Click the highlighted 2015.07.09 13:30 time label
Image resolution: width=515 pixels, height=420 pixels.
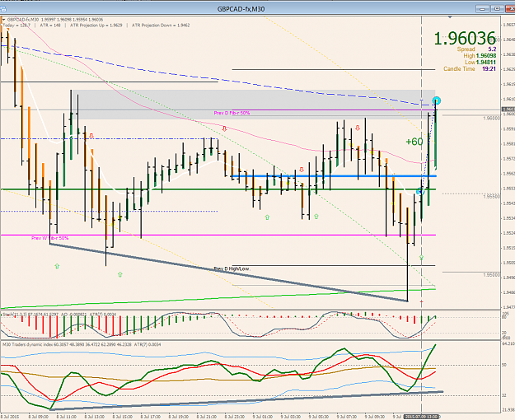click(421, 417)
